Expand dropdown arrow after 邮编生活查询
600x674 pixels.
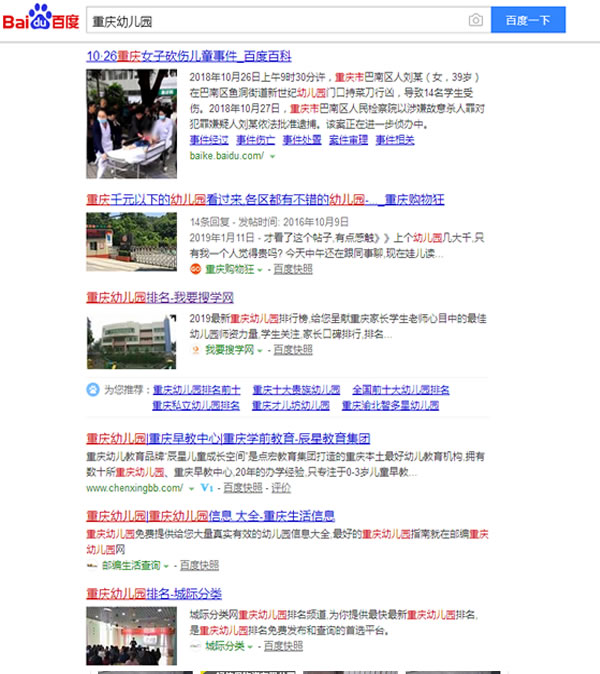click(x=166, y=566)
